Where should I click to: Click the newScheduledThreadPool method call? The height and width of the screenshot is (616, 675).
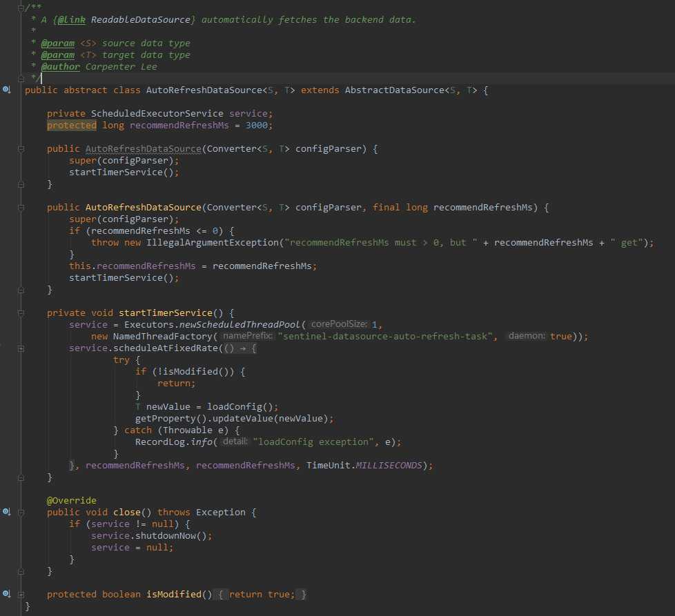(239, 325)
